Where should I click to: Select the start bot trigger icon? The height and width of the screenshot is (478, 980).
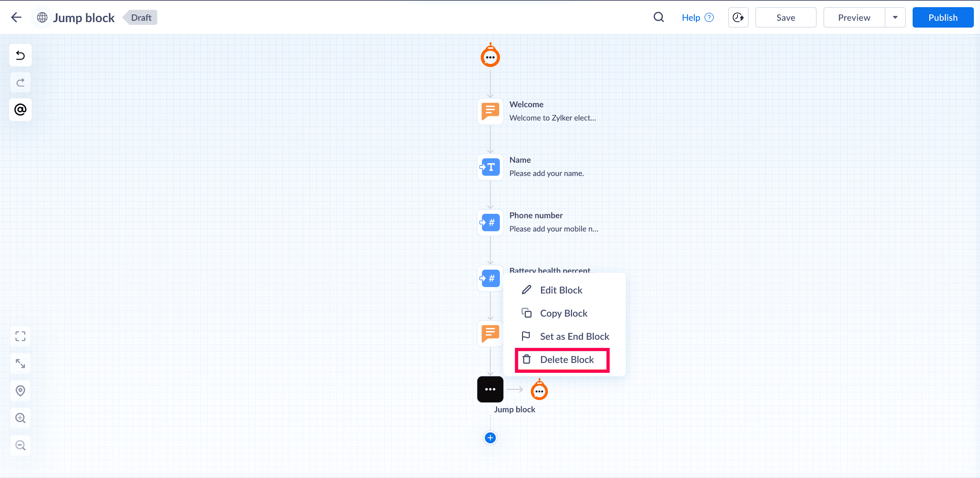click(490, 55)
